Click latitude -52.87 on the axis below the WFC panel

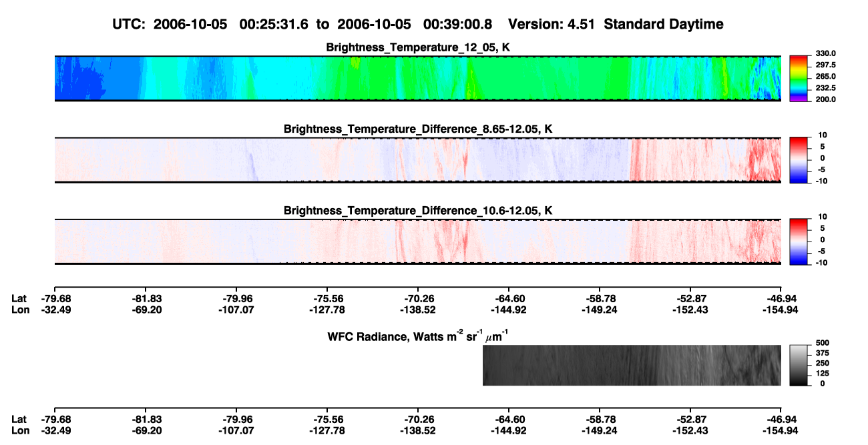(690, 419)
